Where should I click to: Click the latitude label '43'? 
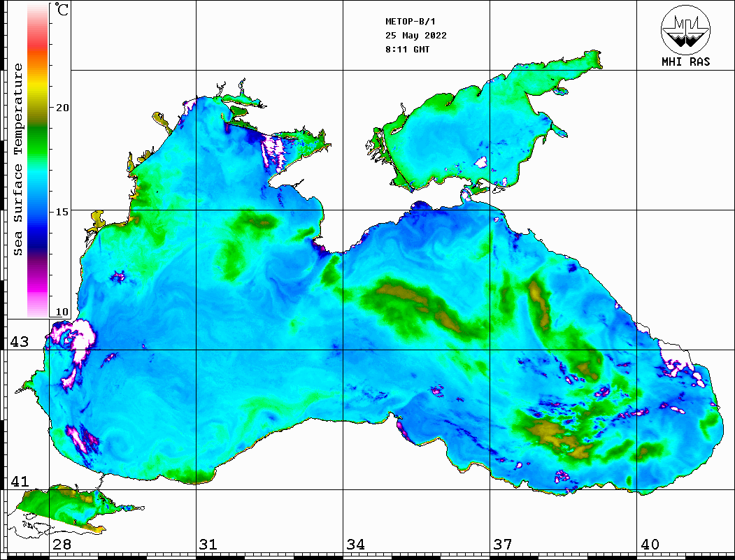(x=19, y=342)
